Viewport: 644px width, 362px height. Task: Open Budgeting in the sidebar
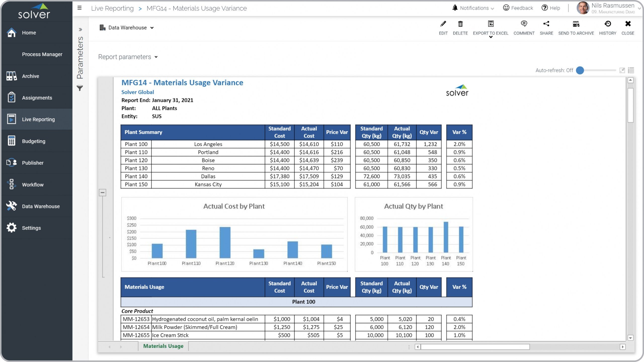pyautogui.click(x=33, y=141)
